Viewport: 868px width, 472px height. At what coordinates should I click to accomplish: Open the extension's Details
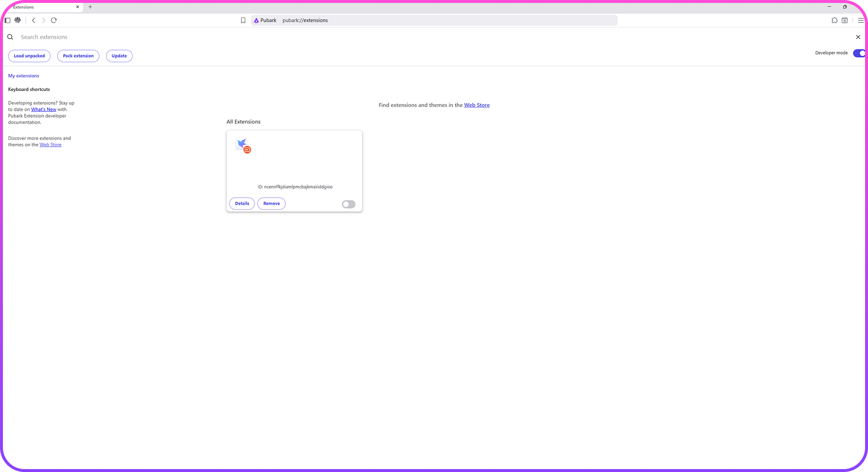pyautogui.click(x=242, y=203)
